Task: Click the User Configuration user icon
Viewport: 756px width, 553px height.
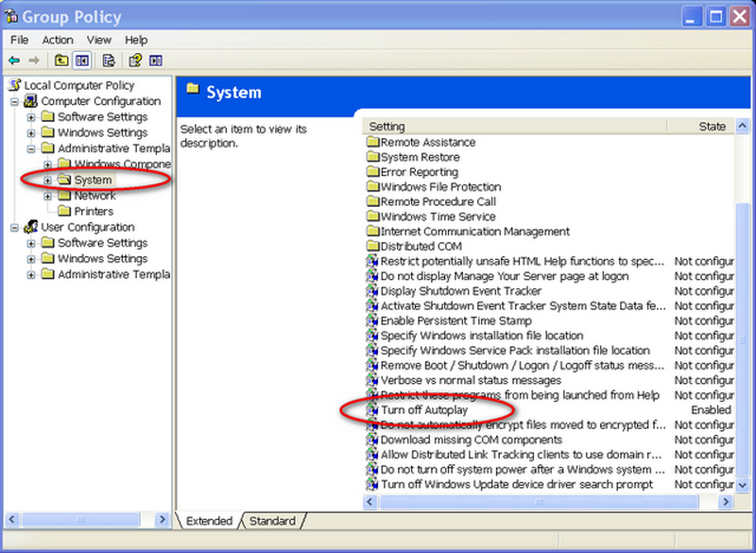Action: coord(31,227)
